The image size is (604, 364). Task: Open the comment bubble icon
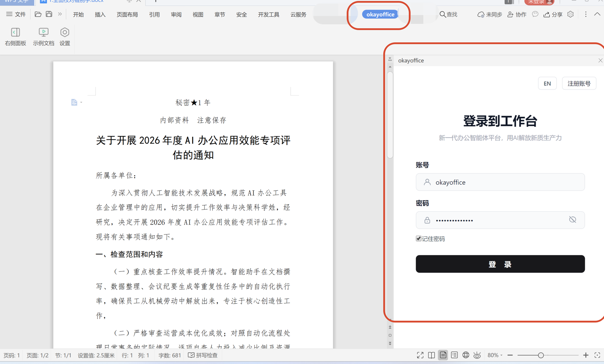[x=535, y=14]
